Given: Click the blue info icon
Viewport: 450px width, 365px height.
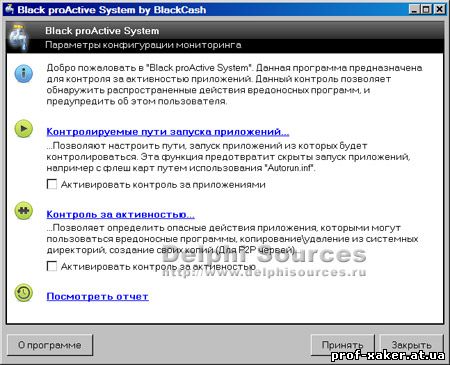Looking at the screenshot, I should click(x=24, y=73).
